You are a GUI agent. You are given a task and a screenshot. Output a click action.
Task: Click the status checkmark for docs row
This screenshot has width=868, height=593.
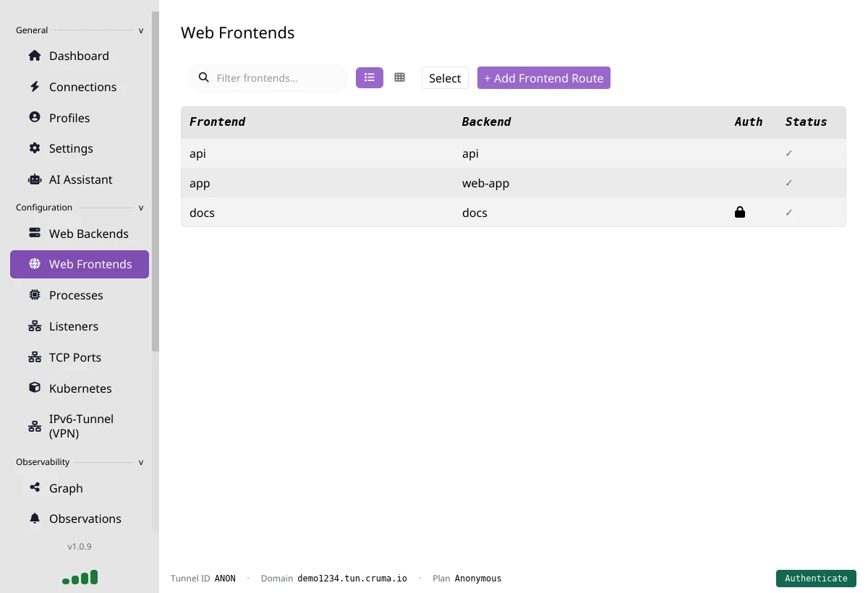click(x=789, y=213)
